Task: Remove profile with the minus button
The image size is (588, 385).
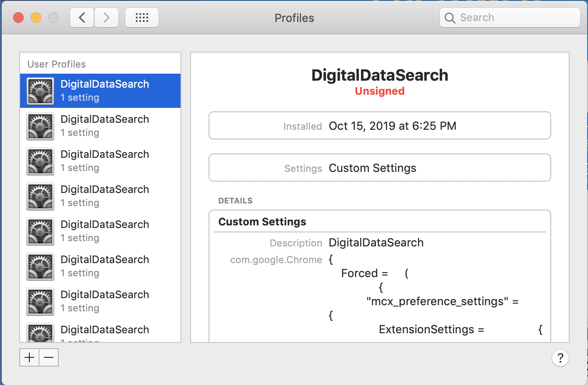Action: (x=49, y=358)
